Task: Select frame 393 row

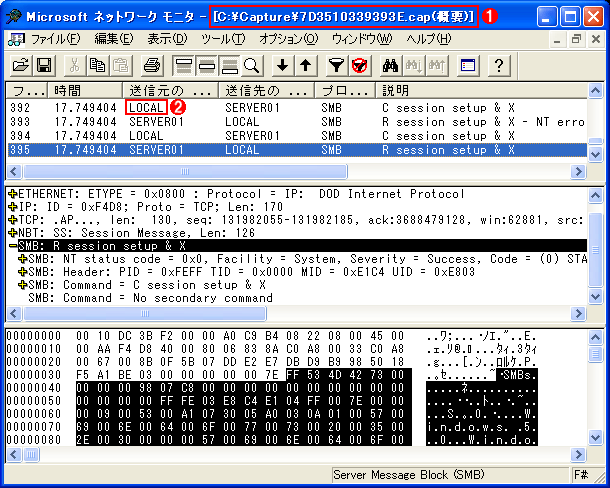Action: coord(297,122)
